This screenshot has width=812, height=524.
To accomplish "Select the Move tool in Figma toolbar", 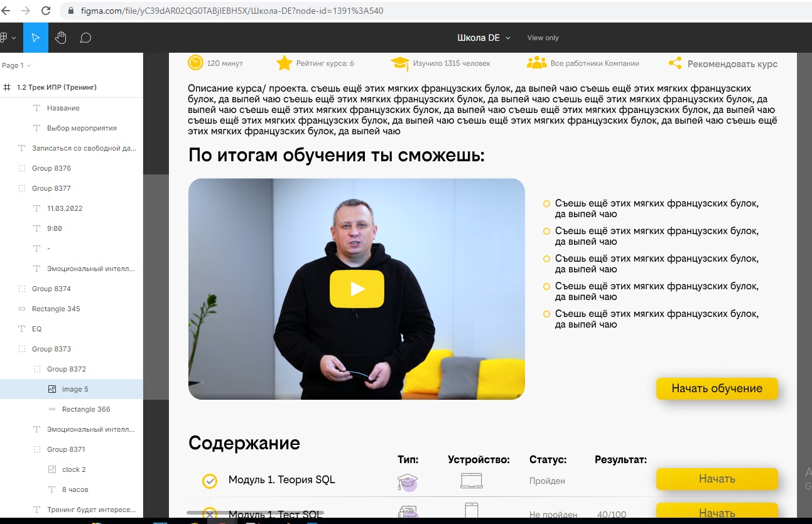I will pyautogui.click(x=36, y=38).
